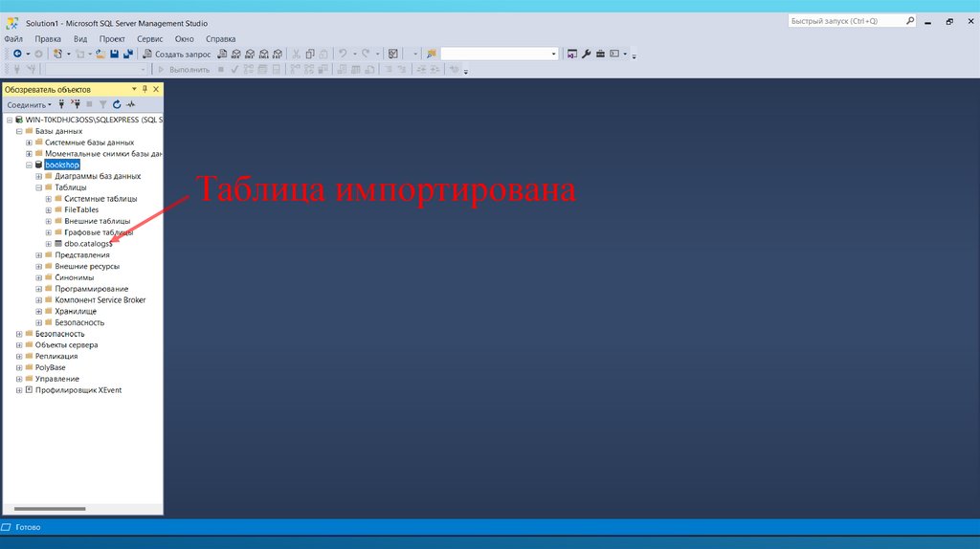Viewport: 980px width, 549px height.
Task: Select Компонент Service Broker node
Action: [100, 299]
